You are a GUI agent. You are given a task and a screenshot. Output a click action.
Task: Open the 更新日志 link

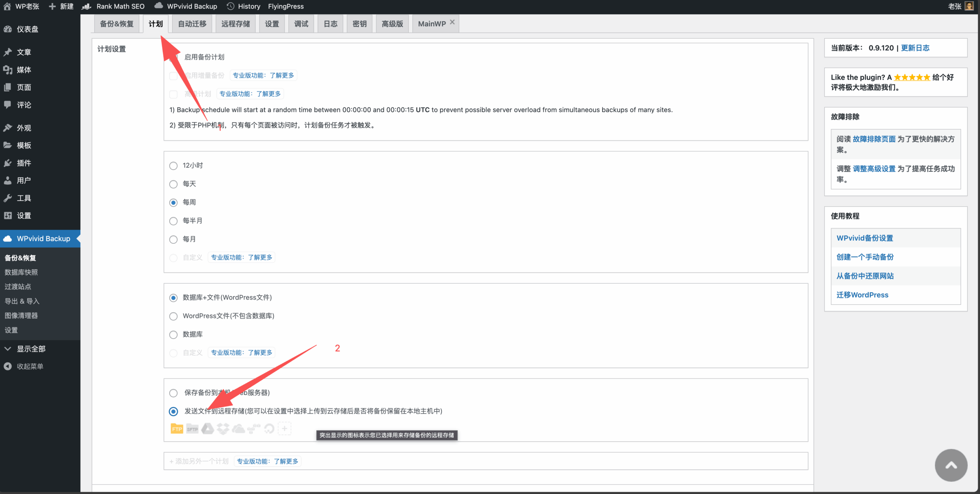(915, 48)
